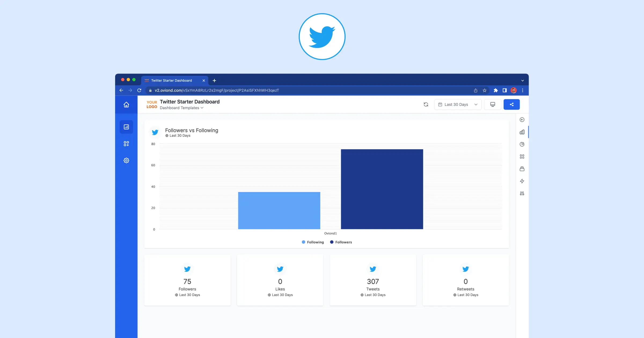The height and width of the screenshot is (338, 644).
Task: Click Last 30 Days under Tweets card
Action: 373,295
